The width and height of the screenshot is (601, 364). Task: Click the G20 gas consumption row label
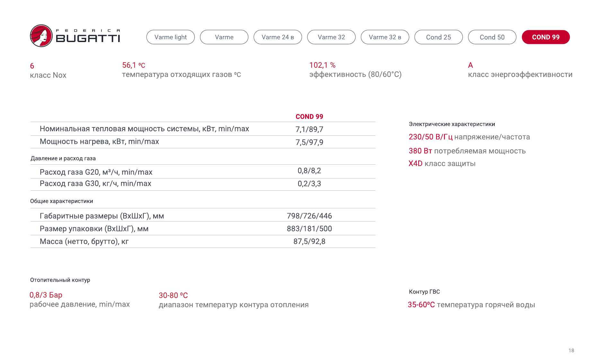point(96,172)
